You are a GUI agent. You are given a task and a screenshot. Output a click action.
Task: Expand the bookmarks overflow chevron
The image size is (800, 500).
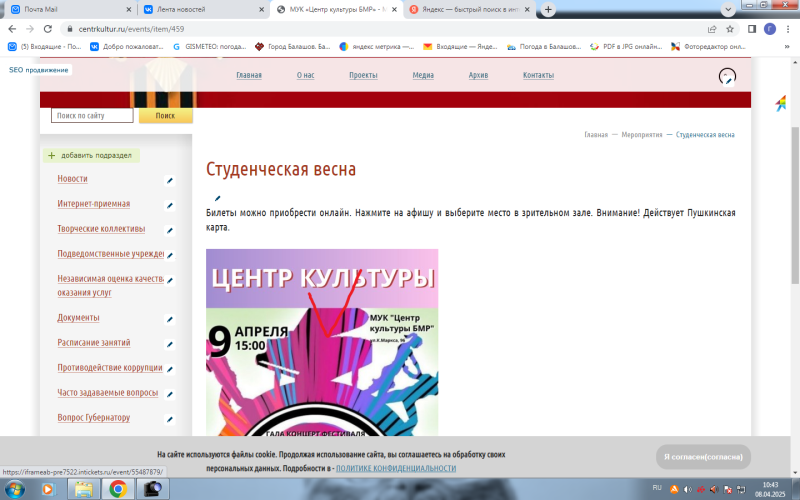[x=787, y=46]
